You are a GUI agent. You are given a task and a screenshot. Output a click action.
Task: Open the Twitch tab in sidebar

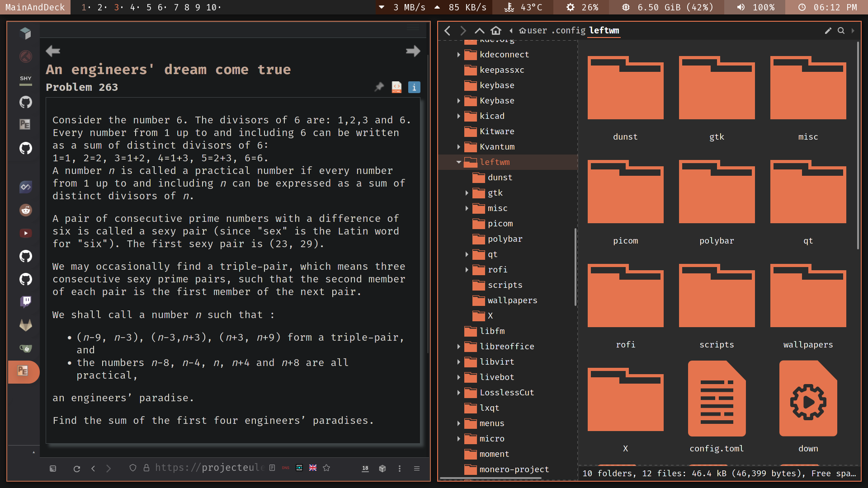coord(26,301)
